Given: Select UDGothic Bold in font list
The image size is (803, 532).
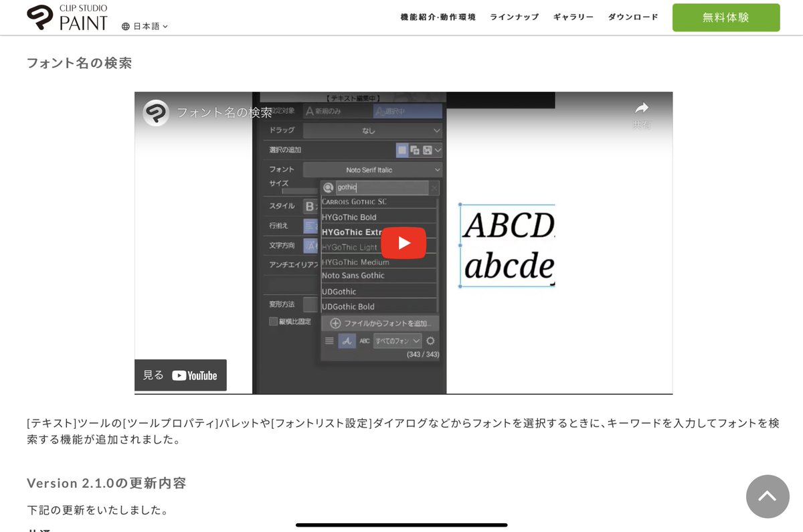Looking at the screenshot, I should 379,306.
